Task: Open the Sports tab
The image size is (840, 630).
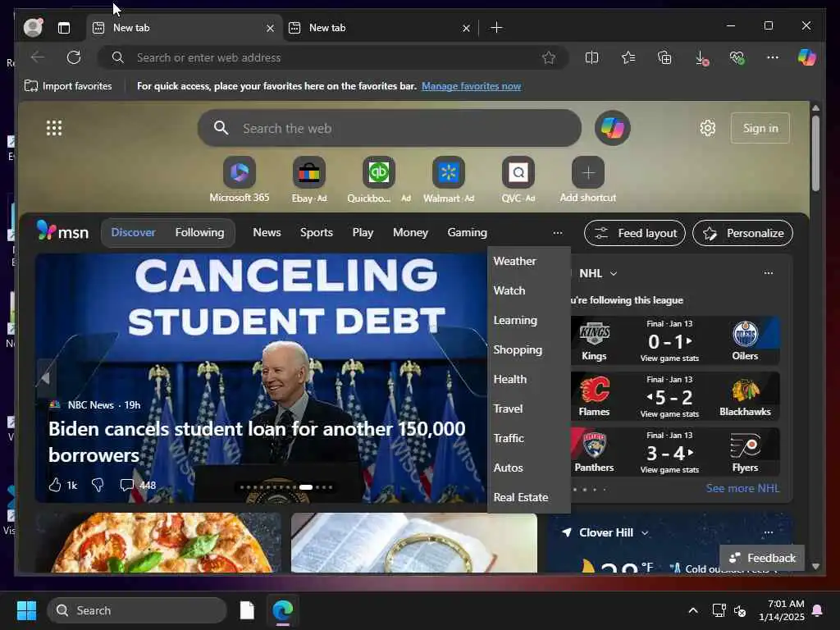Action: click(x=317, y=232)
